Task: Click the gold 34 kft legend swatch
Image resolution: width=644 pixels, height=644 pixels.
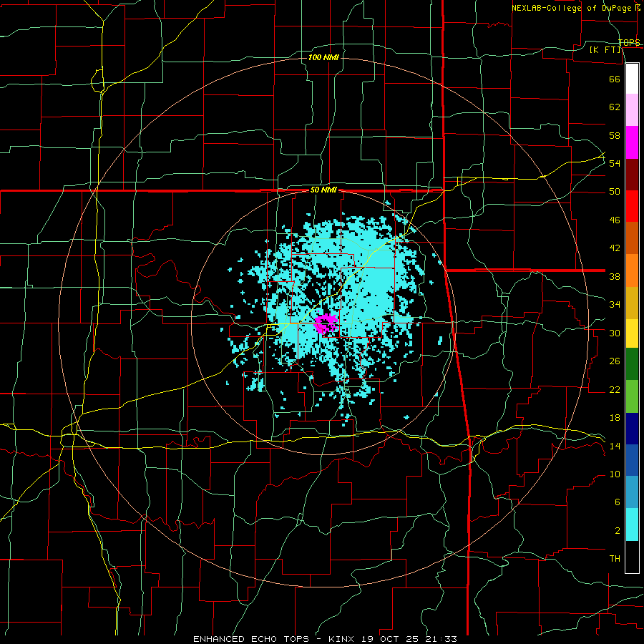Action: pyautogui.click(x=632, y=302)
